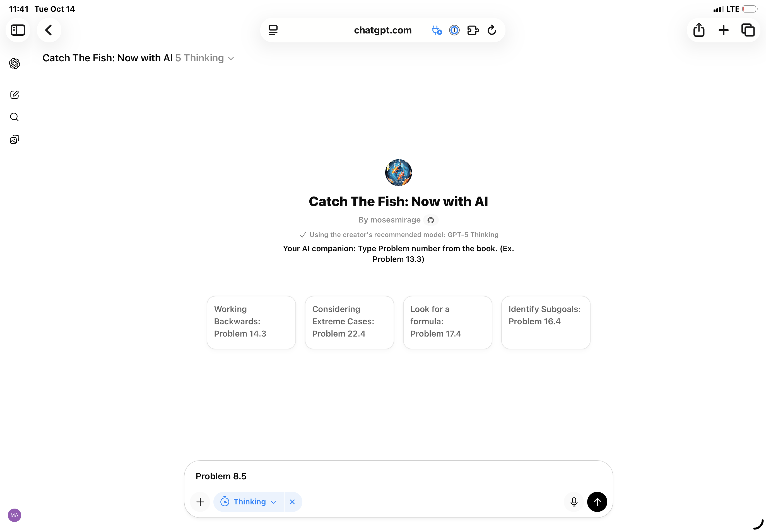Screen dimensions: 766x532
Task: Open the ChatGPT logo home icon
Action: pyautogui.click(x=14, y=63)
